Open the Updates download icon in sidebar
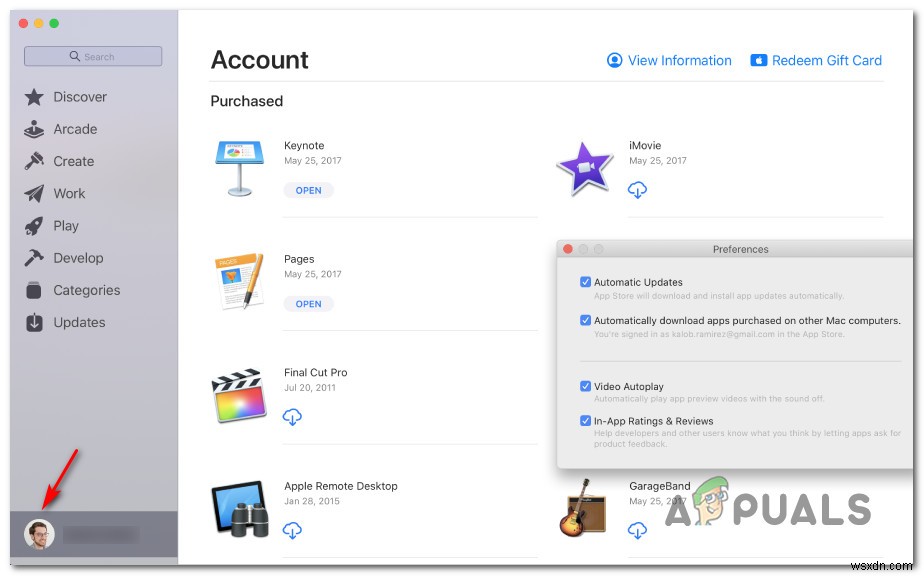This screenshot has height=576, width=924. [x=34, y=322]
